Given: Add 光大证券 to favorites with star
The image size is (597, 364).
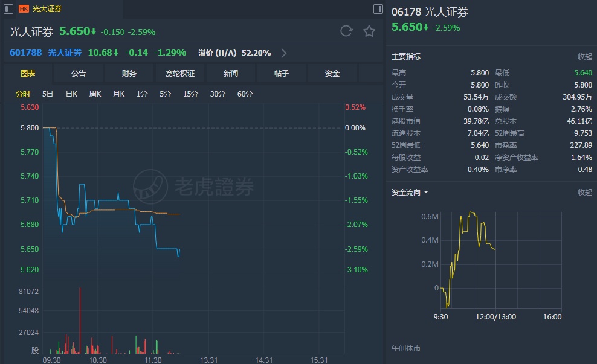Looking at the screenshot, I should 369,31.
